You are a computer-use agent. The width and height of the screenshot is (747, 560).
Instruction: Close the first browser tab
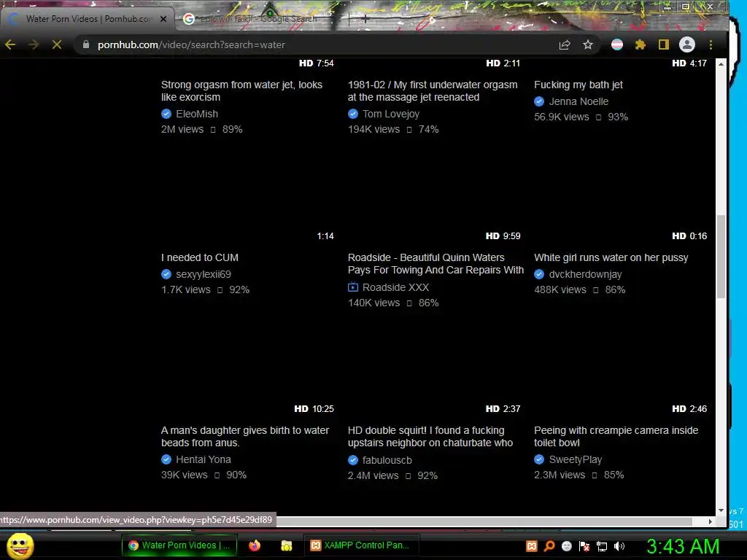click(x=163, y=19)
